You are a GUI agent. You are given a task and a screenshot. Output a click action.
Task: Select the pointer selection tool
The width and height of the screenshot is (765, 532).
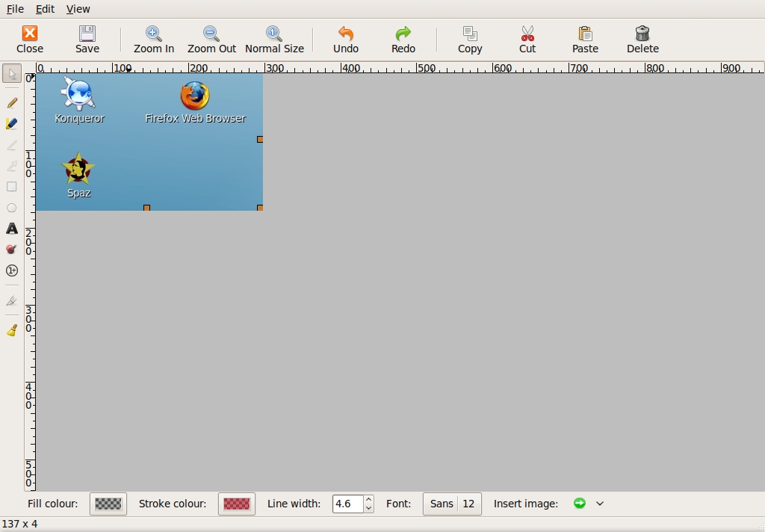pyautogui.click(x=12, y=74)
